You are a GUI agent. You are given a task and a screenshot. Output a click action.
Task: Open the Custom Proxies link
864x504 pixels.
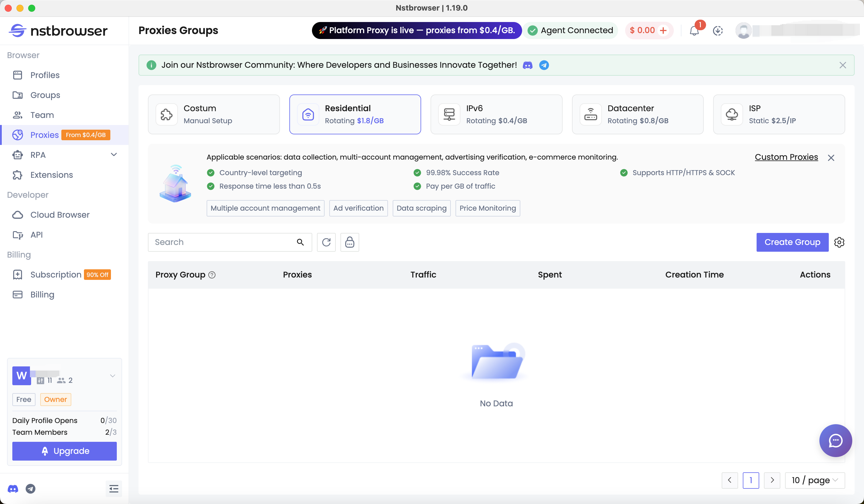coord(786,157)
